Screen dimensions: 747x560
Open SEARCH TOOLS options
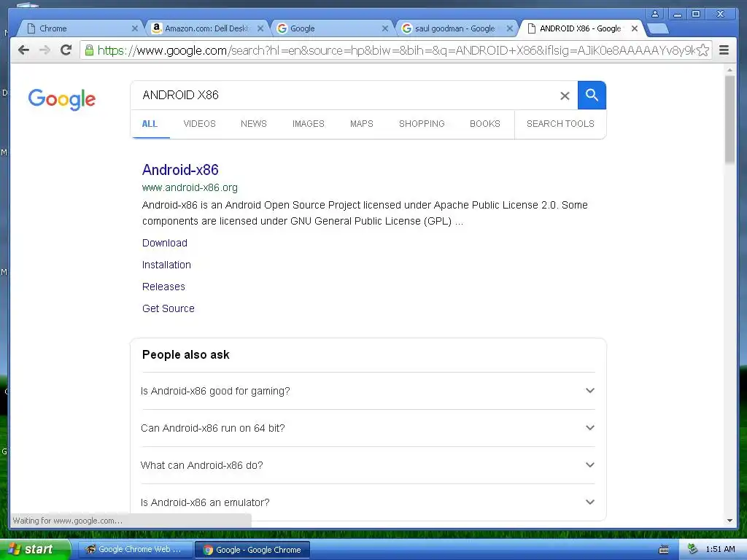tap(560, 124)
